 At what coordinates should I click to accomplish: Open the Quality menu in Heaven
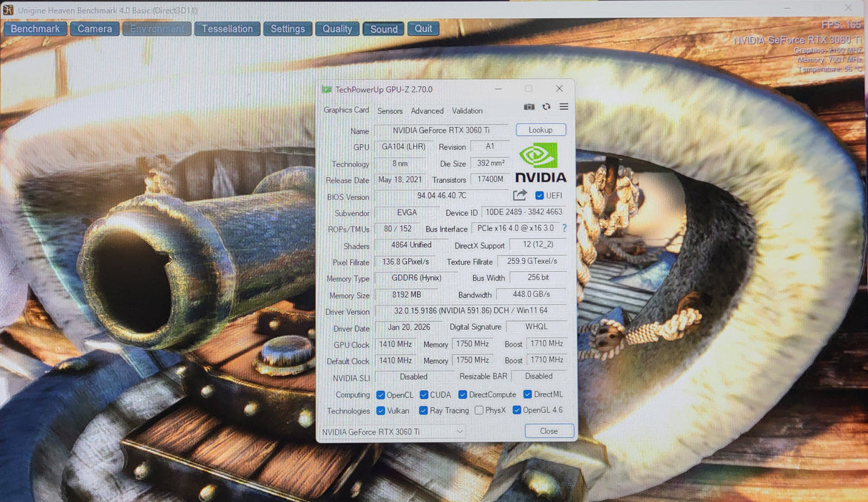click(337, 29)
